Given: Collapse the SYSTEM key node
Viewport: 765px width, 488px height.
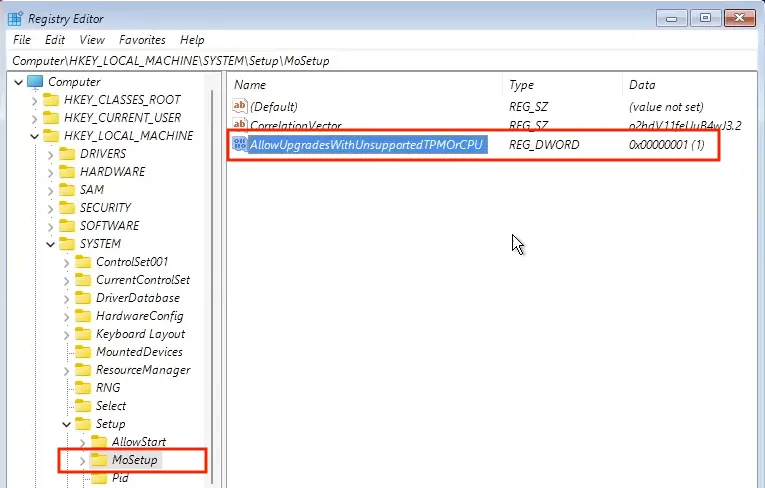Looking at the screenshot, I should [51, 244].
